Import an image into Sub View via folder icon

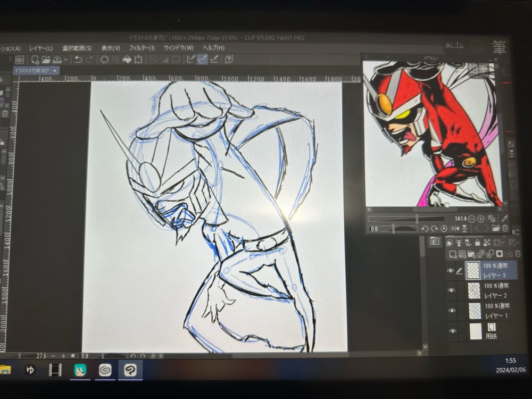tap(496, 229)
